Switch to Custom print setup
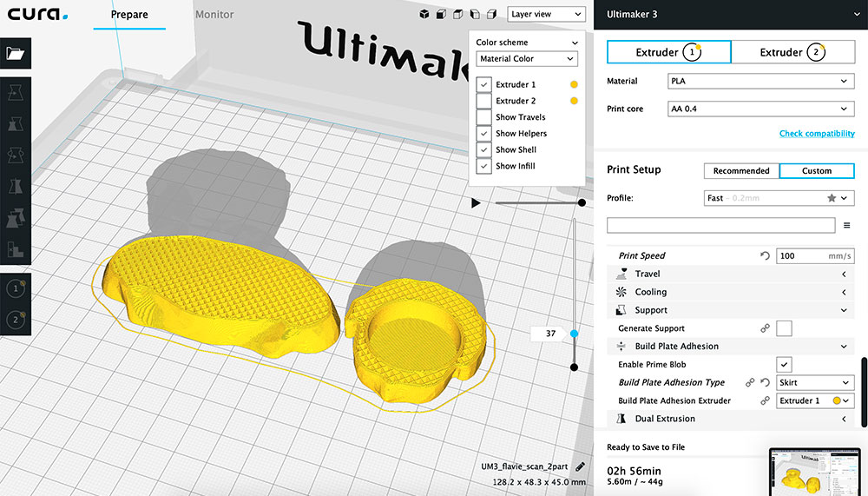 817,171
